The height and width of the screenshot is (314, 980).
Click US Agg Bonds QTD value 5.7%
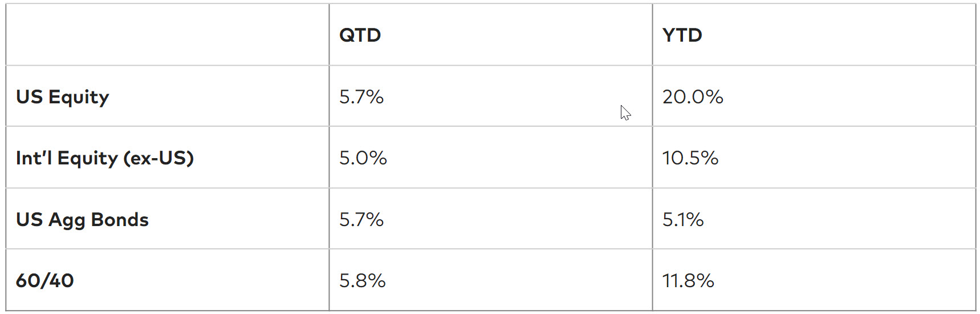pos(361,219)
